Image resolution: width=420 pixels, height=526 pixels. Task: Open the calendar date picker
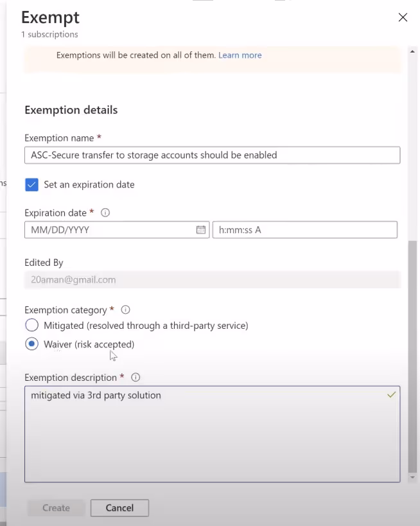coord(201,230)
